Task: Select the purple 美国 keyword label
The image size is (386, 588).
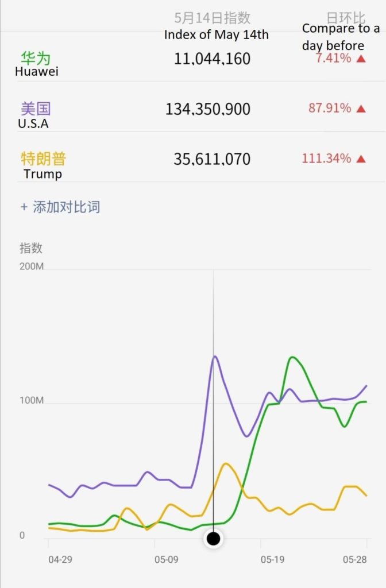Action: click(x=36, y=109)
